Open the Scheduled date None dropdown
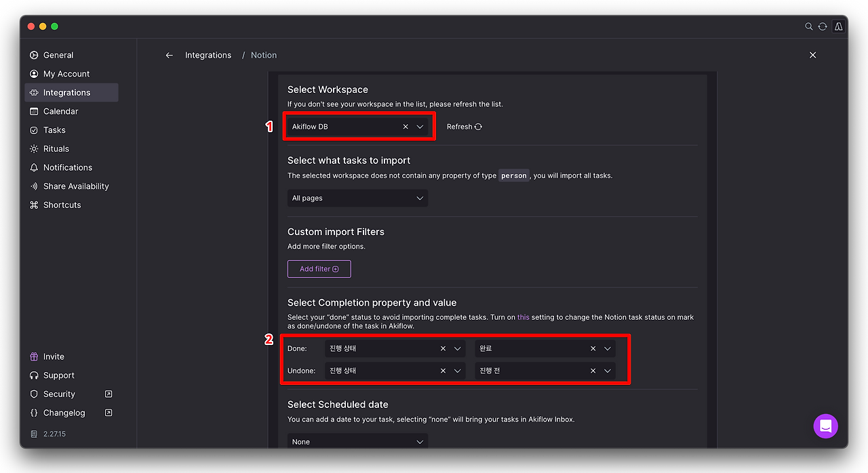 357,441
